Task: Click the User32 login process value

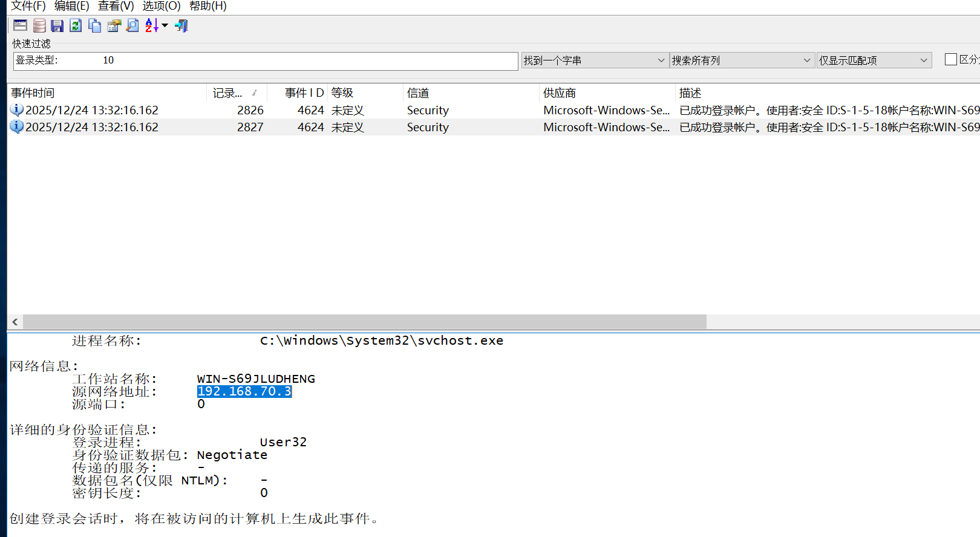Action: pos(283,442)
